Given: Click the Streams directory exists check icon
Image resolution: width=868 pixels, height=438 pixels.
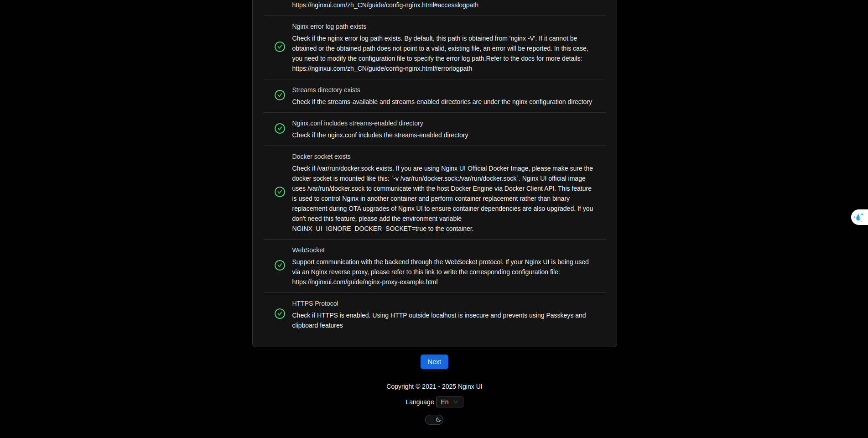Looking at the screenshot, I should tap(280, 95).
